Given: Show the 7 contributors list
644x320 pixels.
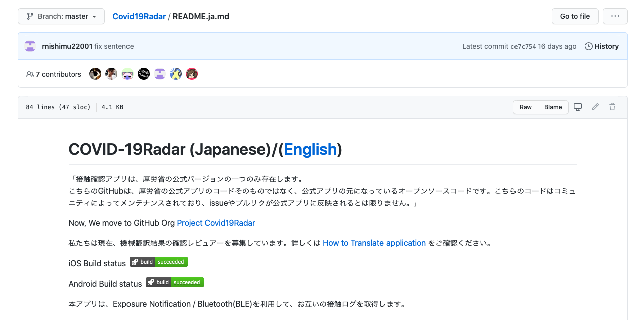Looking at the screenshot, I should (54, 74).
